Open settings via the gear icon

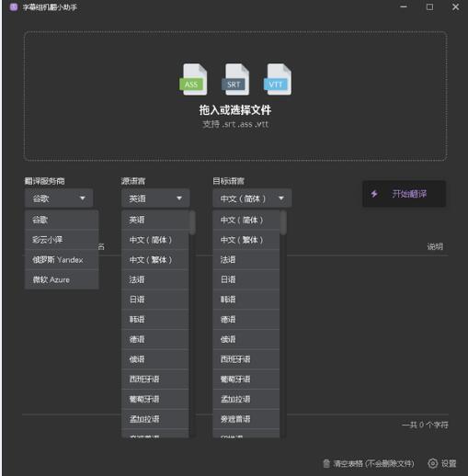432,463
